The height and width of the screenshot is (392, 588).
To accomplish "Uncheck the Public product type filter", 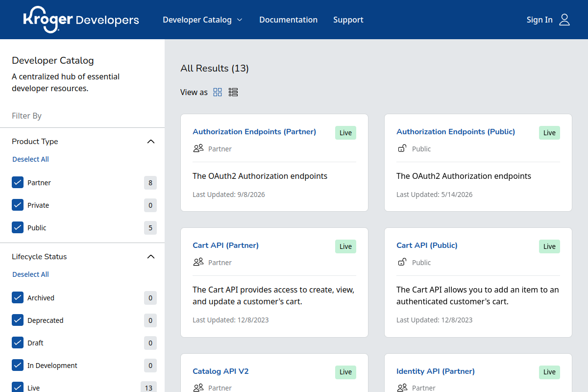I will click(x=18, y=228).
